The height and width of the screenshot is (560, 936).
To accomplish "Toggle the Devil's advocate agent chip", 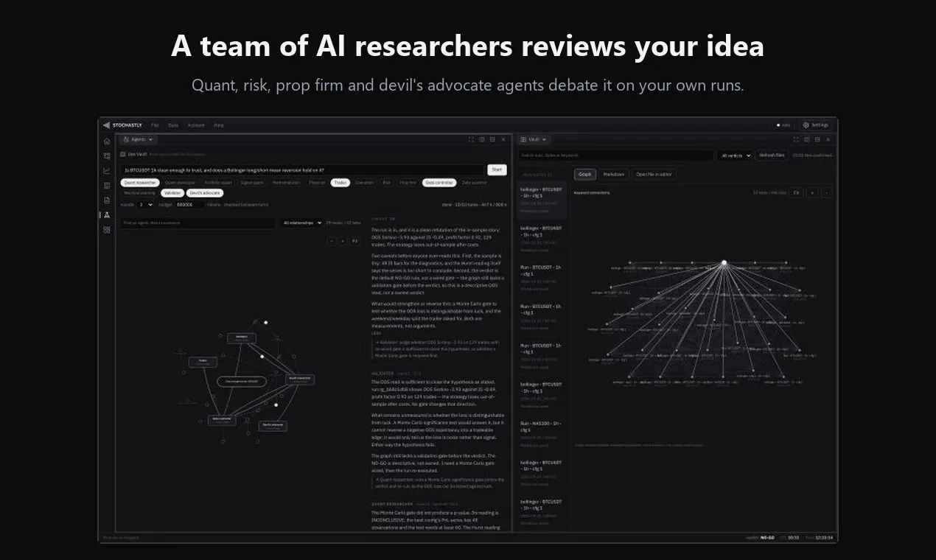I will (x=204, y=193).
